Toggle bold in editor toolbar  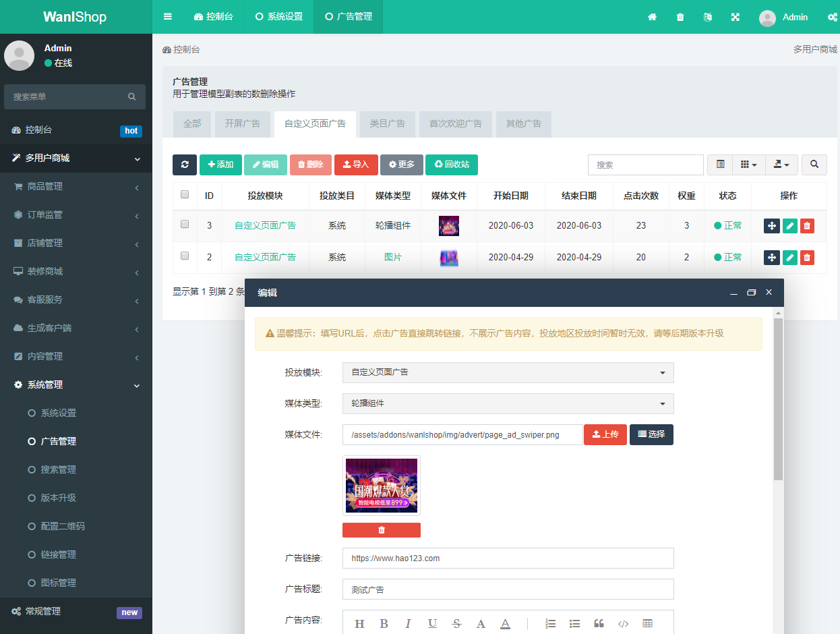click(x=384, y=624)
